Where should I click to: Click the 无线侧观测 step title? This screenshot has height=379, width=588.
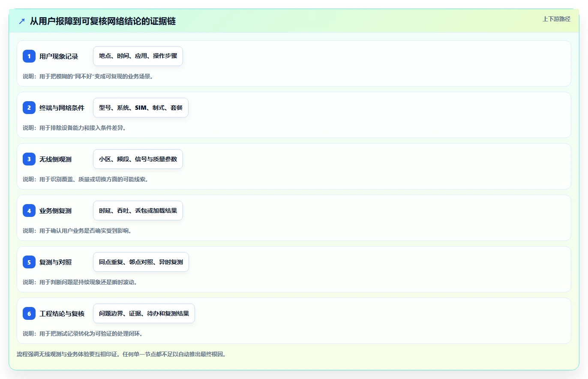[x=55, y=159]
